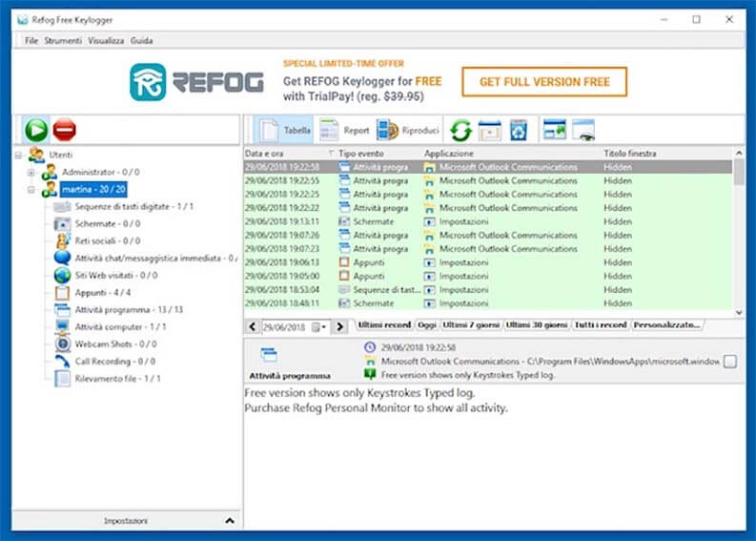The width and height of the screenshot is (756, 541).
Task: Go to previous date with left arrow
Action: tap(253, 326)
